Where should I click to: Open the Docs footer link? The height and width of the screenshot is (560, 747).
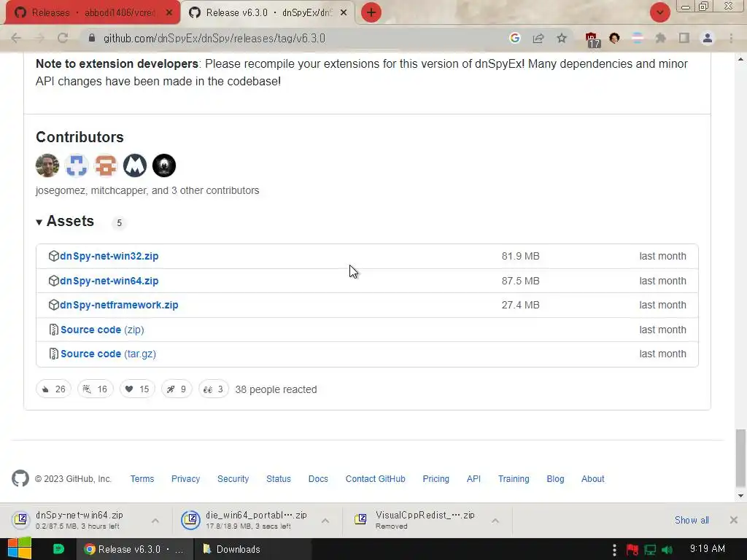tap(318, 478)
